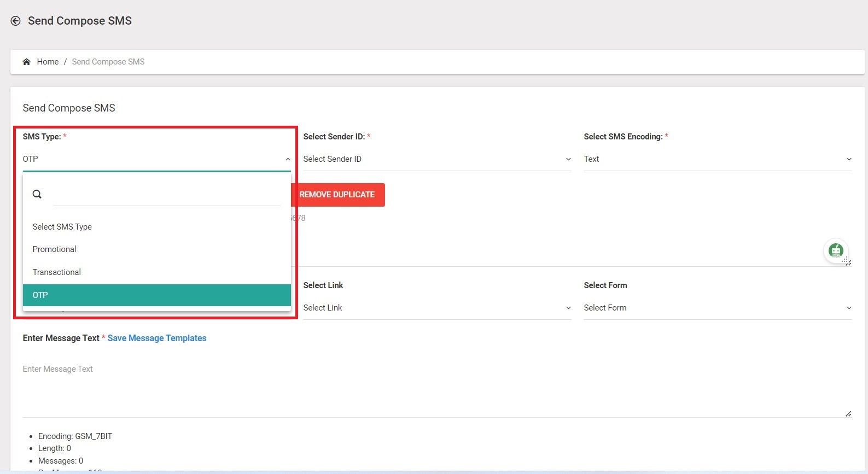
Task: Choose Transactional from SMS type list
Action: [57, 272]
